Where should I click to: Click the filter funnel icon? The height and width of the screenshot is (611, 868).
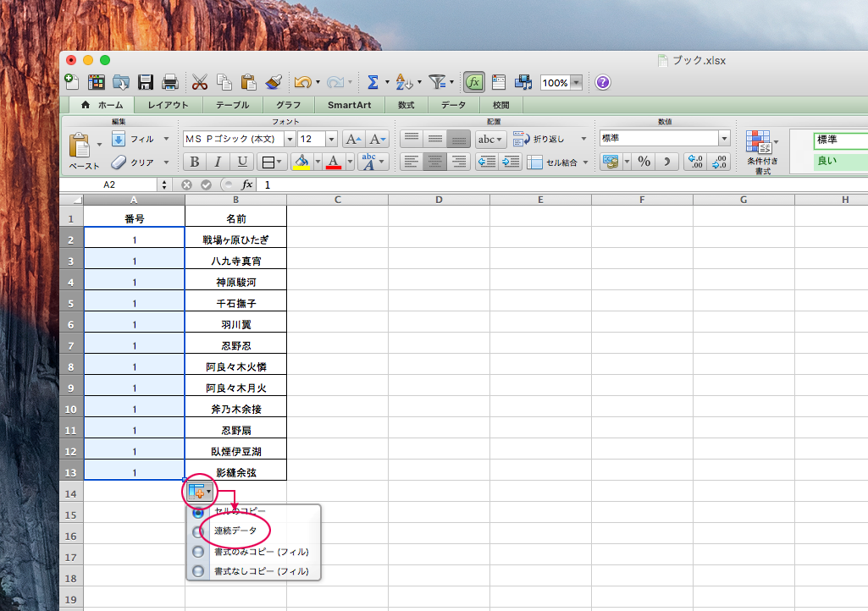[x=437, y=82]
